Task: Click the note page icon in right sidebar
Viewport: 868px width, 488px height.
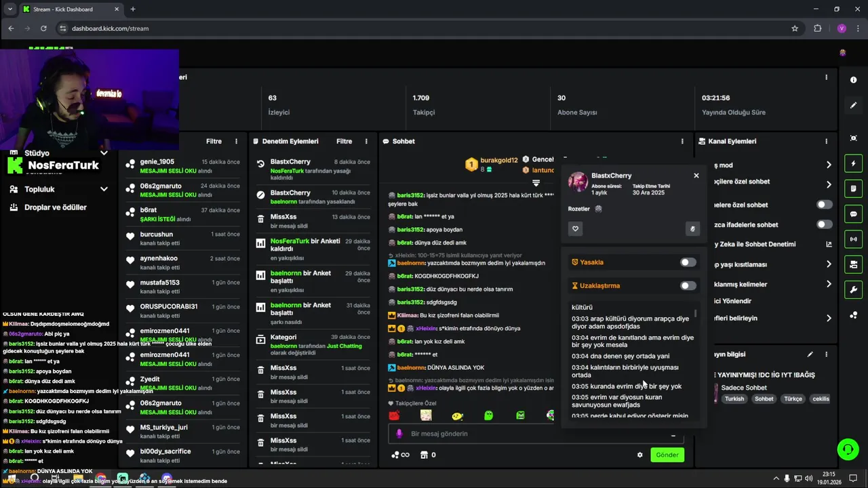Action: tap(853, 188)
